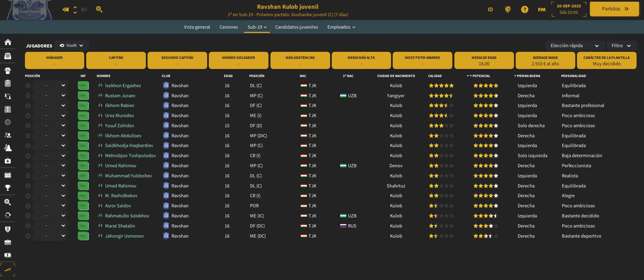Open player name Rustam Juraev
This screenshot has height=280, width=644.
click(120, 95)
